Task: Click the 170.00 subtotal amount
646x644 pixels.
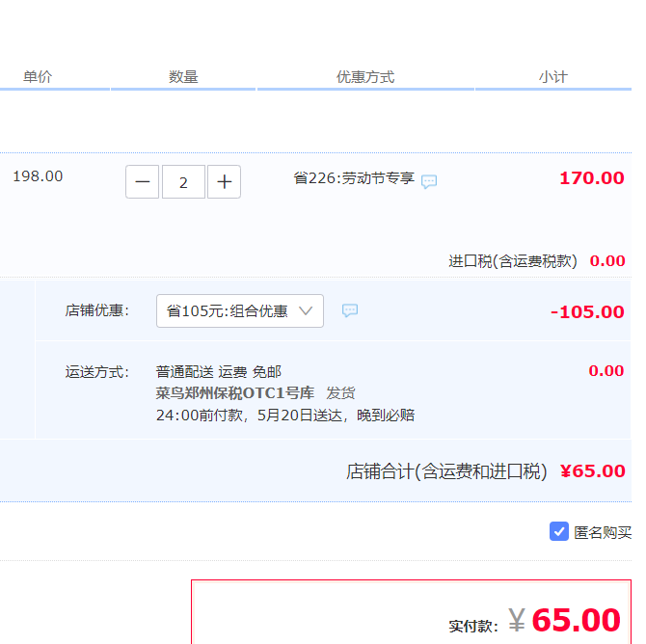Action: (592, 178)
